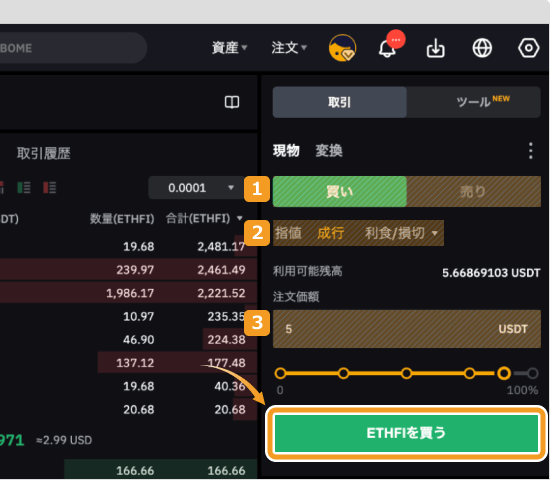Open the 注文 dropdown menu
The height and width of the screenshot is (480, 550).
click(x=289, y=48)
